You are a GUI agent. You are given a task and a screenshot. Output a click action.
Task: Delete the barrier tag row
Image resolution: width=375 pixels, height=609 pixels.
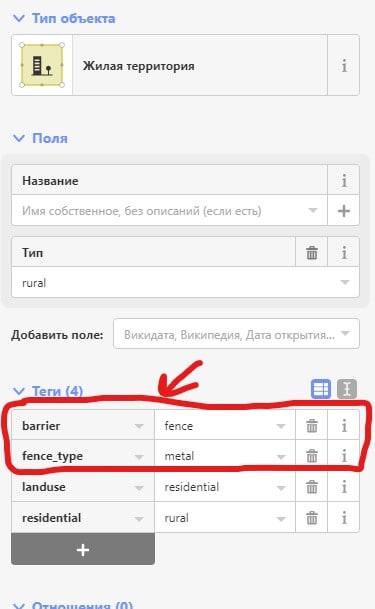point(312,426)
